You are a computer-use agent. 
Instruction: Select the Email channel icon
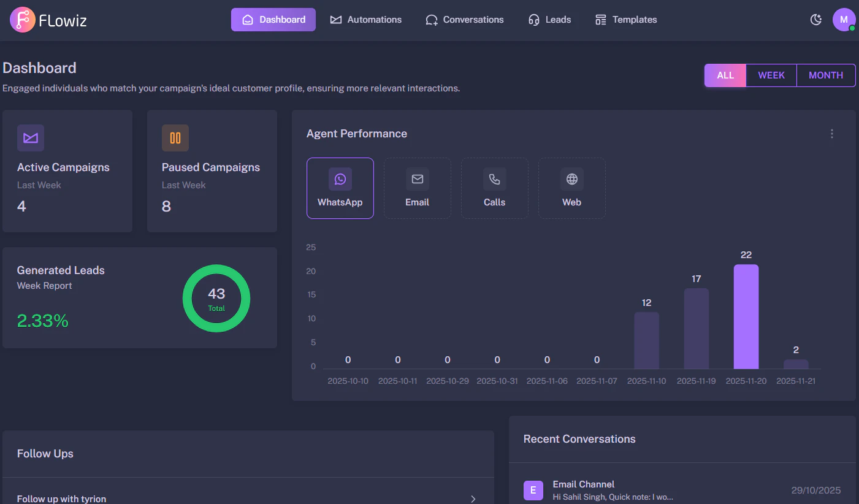418,179
